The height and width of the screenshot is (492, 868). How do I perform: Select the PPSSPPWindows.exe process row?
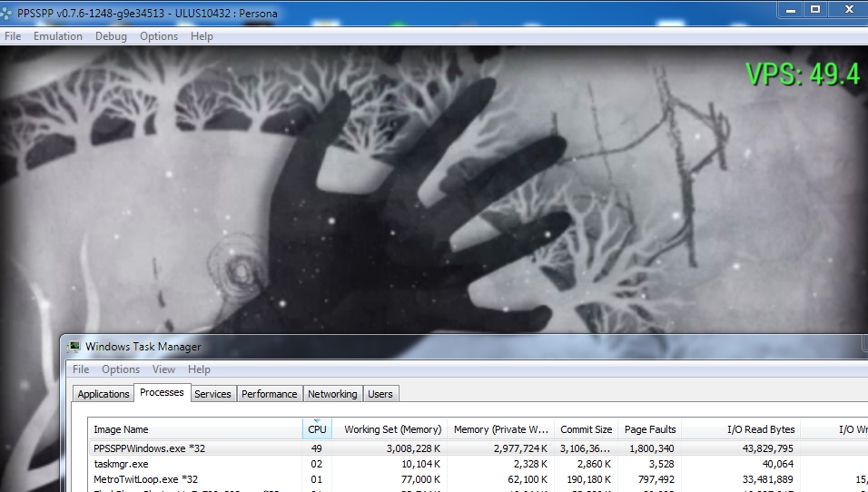coord(150,448)
